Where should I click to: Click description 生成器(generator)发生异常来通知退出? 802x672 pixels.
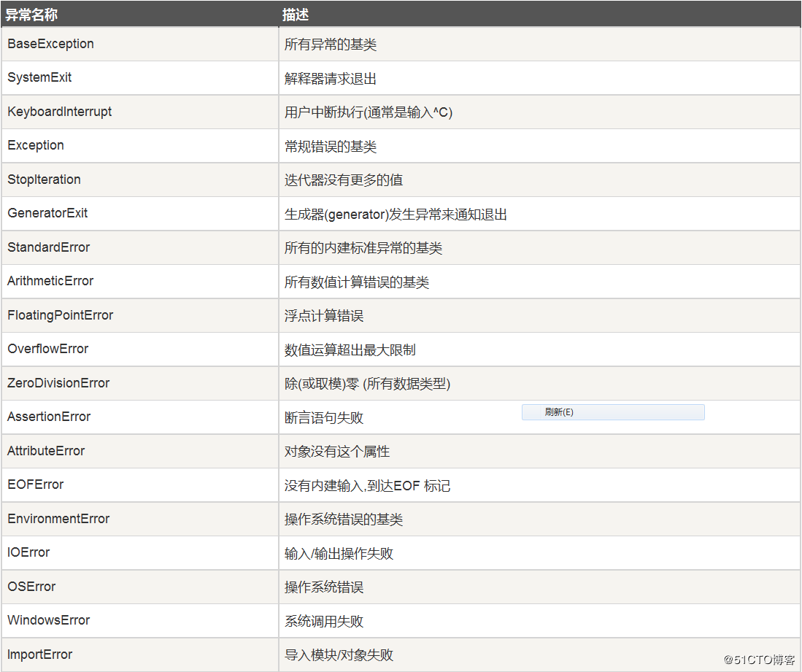tap(396, 215)
